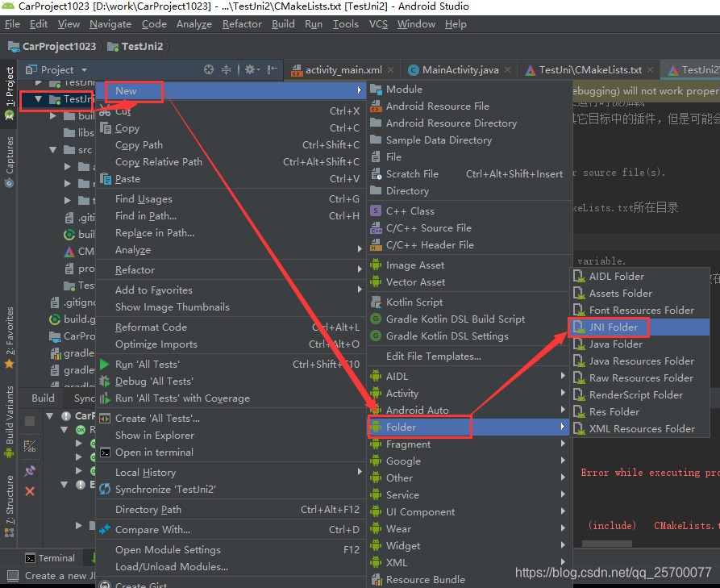Open the 2: Favorites side tab
Image resolution: width=720 pixels, height=588 pixels.
9,338
